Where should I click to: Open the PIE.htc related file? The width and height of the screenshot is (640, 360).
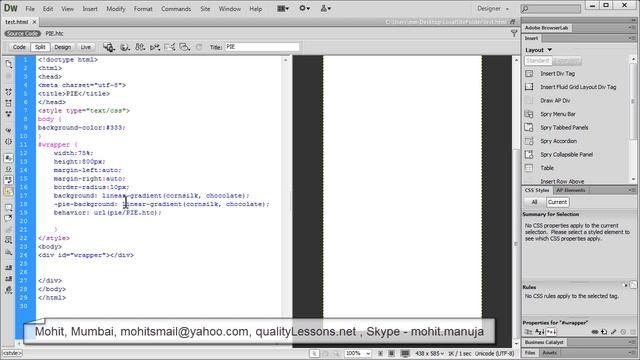click(54, 33)
